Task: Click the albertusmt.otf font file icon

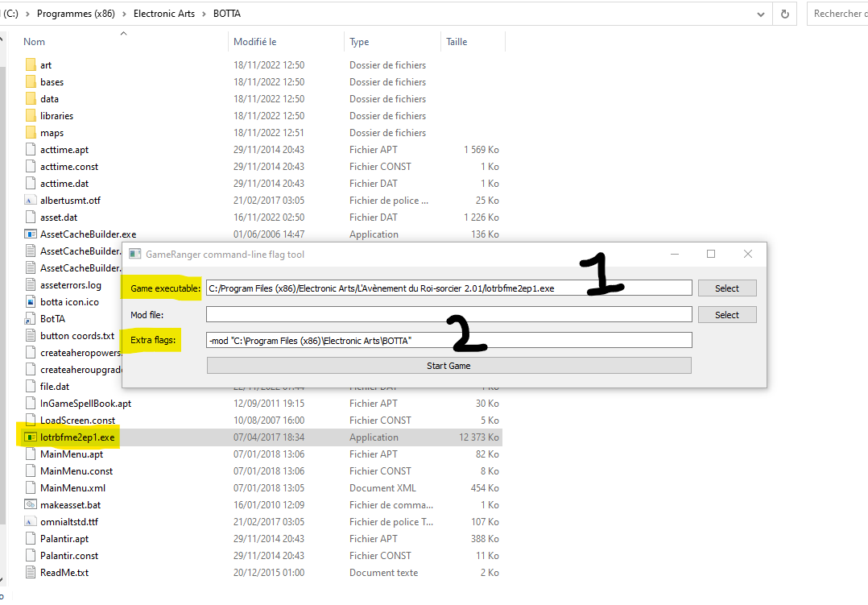Action: tap(31, 201)
